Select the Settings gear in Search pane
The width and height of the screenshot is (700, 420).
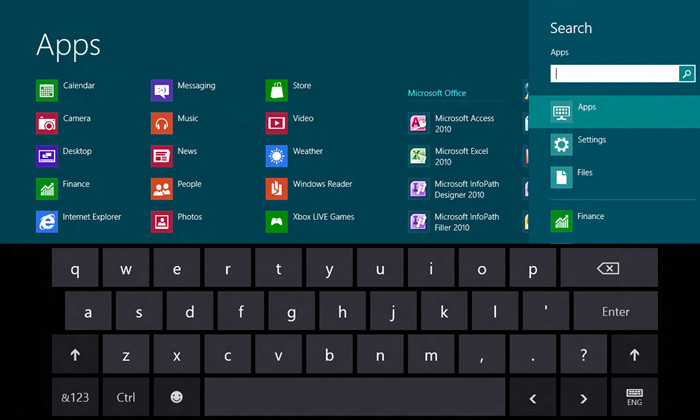click(561, 145)
